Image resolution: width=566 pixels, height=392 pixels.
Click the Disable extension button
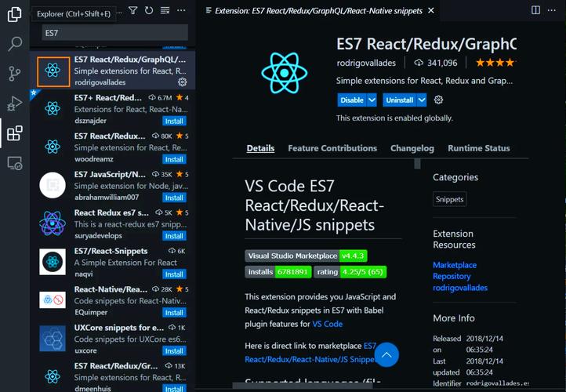[352, 100]
